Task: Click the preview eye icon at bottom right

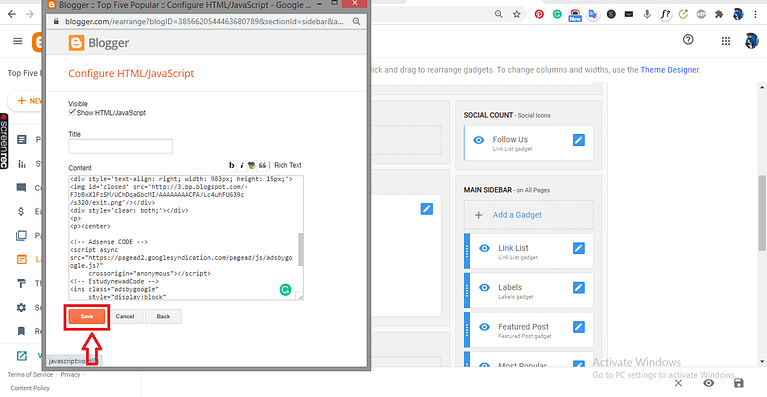Action: pyautogui.click(x=708, y=383)
